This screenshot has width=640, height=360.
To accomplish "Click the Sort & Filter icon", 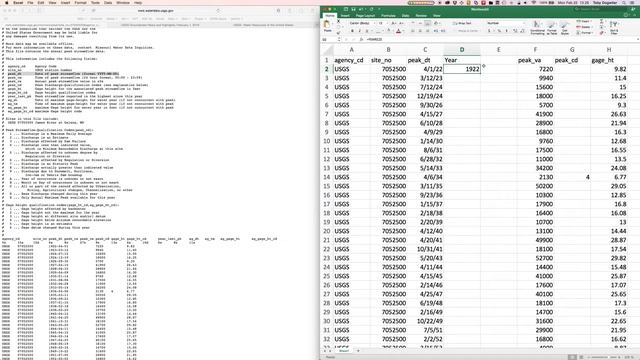I will (x=614, y=28).
